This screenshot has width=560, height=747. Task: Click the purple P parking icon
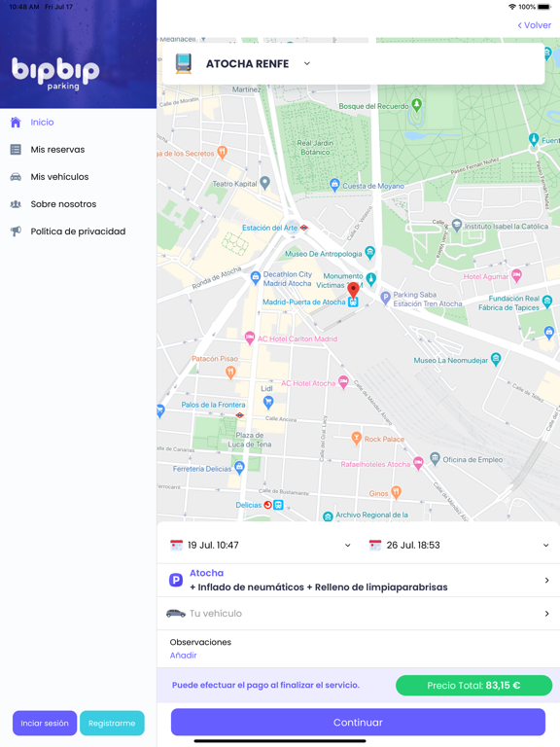(x=176, y=581)
